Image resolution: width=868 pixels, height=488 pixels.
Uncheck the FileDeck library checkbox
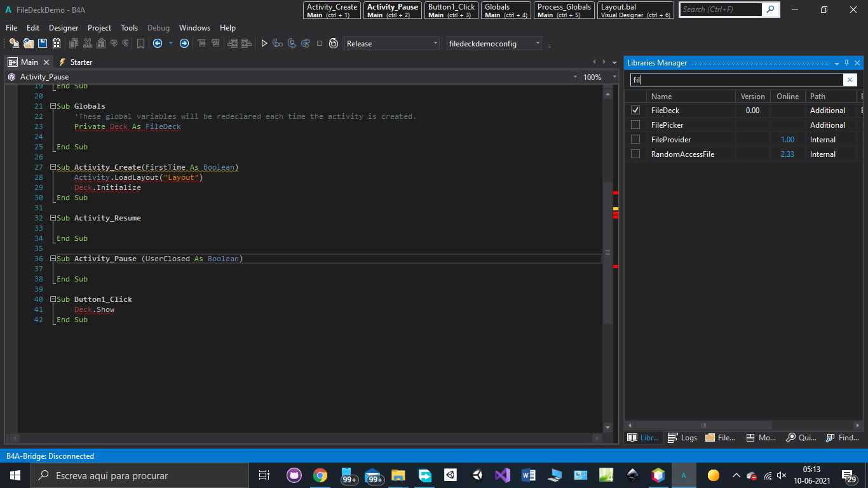pyautogui.click(x=635, y=110)
